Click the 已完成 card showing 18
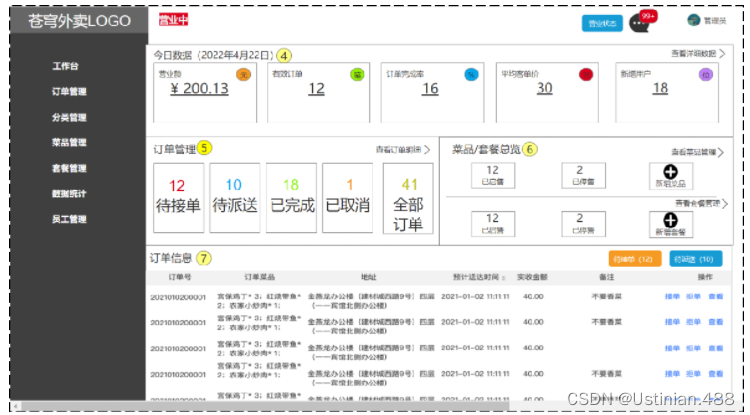Image resolution: width=750 pixels, height=415 pixels. point(291,198)
